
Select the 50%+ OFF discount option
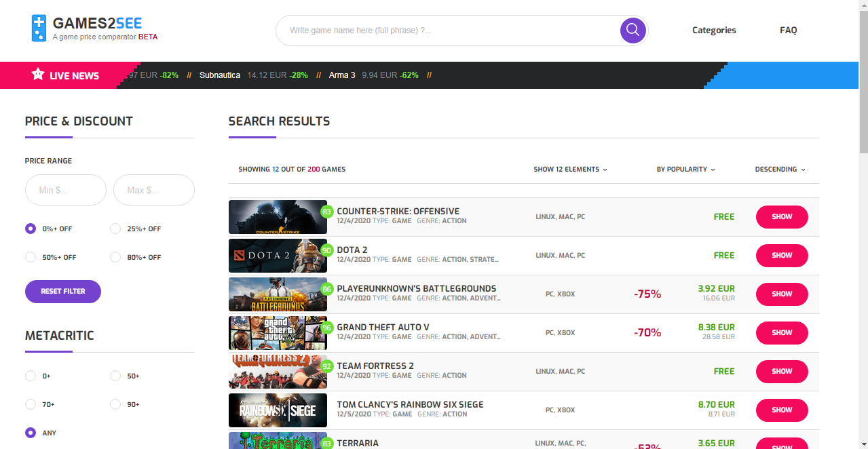click(x=31, y=257)
